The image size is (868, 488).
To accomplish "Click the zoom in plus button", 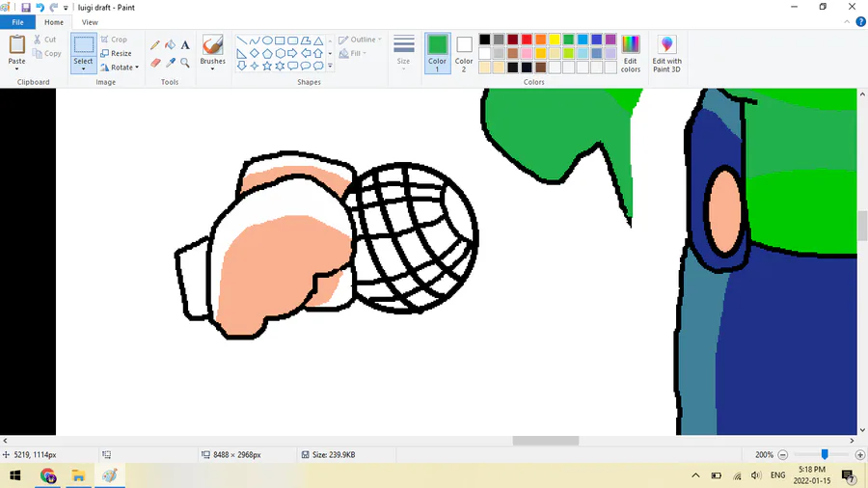I will [859, 455].
